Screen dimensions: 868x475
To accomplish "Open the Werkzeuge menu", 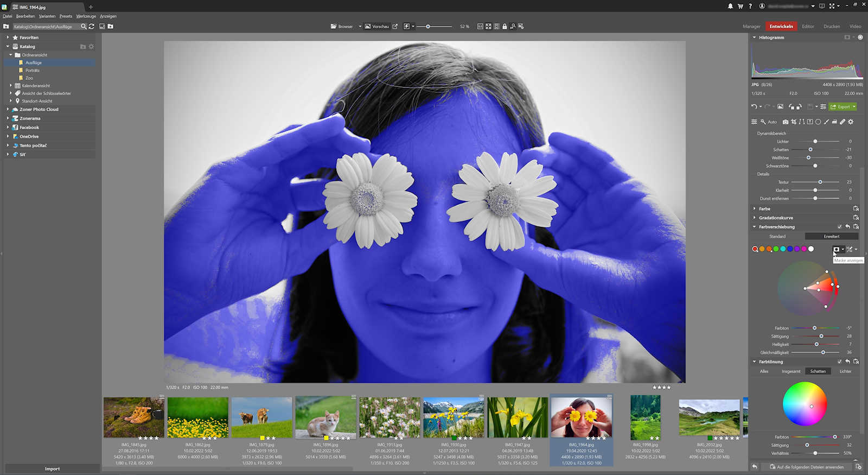I will tap(86, 16).
